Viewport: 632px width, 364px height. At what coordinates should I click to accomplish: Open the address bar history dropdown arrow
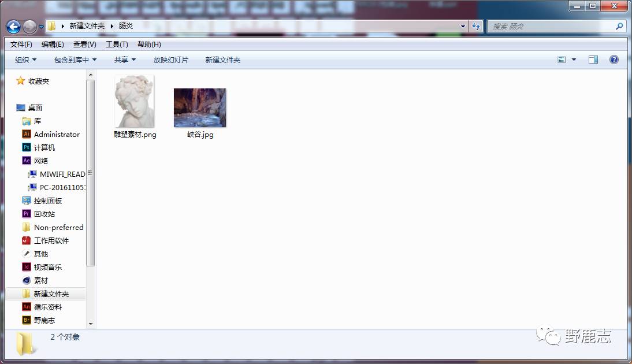coord(463,27)
